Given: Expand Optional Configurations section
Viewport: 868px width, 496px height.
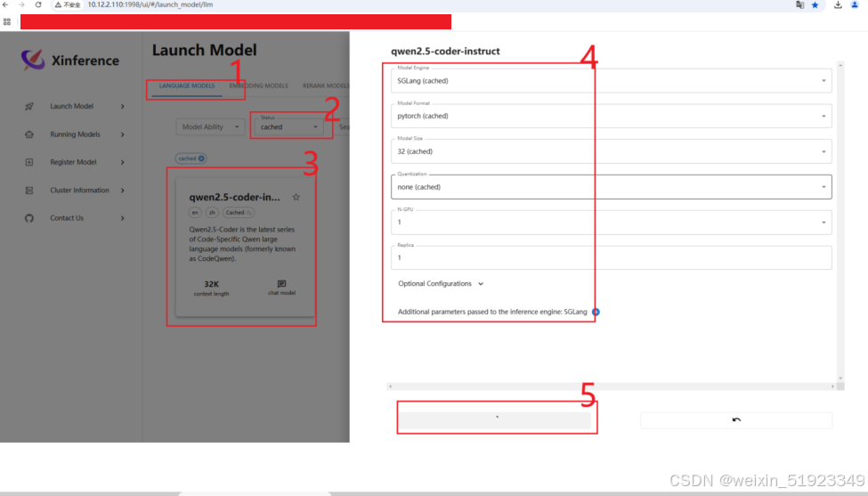Looking at the screenshot, I should [x=441, y=283].
